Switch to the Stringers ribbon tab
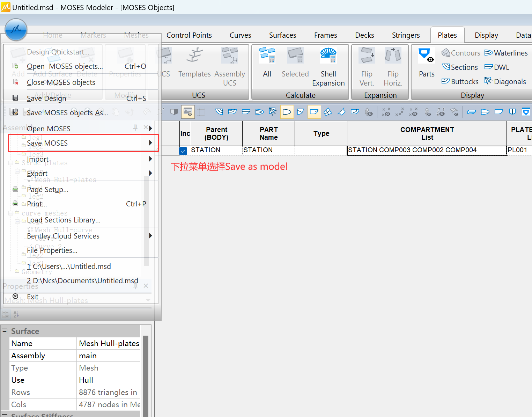The height and width of the screenshot is (417, 532). point(406,35)
